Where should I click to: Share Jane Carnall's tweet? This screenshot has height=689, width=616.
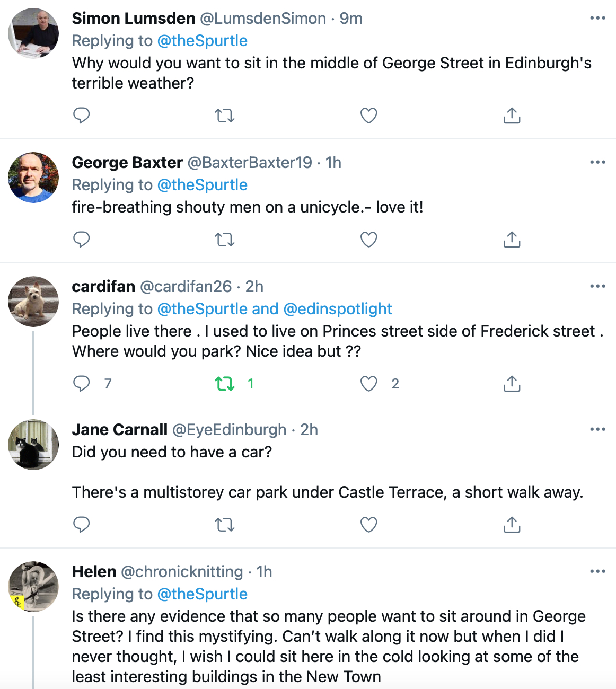512,525
